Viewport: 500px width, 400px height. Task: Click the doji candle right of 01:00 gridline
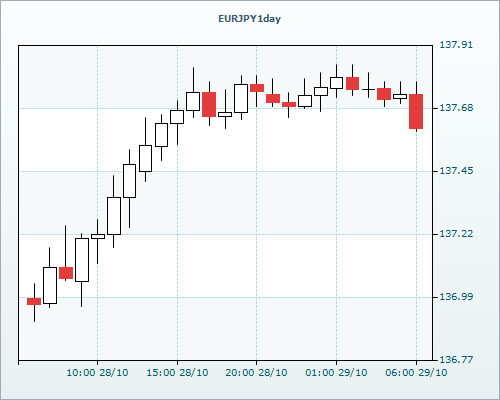368,89
